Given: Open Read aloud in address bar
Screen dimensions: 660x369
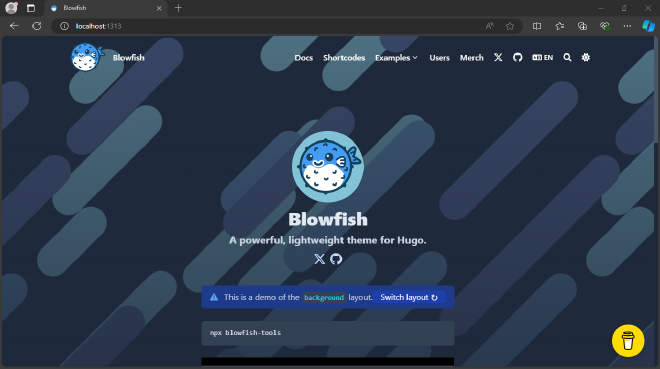Looking at the screenshot, I should click(x=489, y=26).
